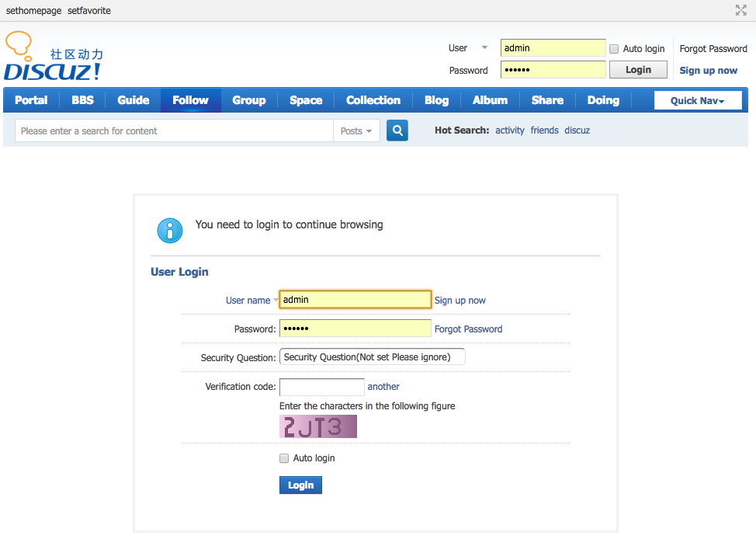Click the Discuz! logo
Image resolution: width=756 pixels, height=546 pixels.
pos(54,57)
